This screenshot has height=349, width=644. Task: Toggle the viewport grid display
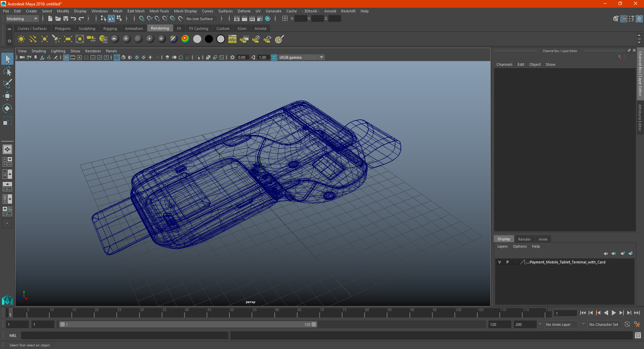click(66, 57)
